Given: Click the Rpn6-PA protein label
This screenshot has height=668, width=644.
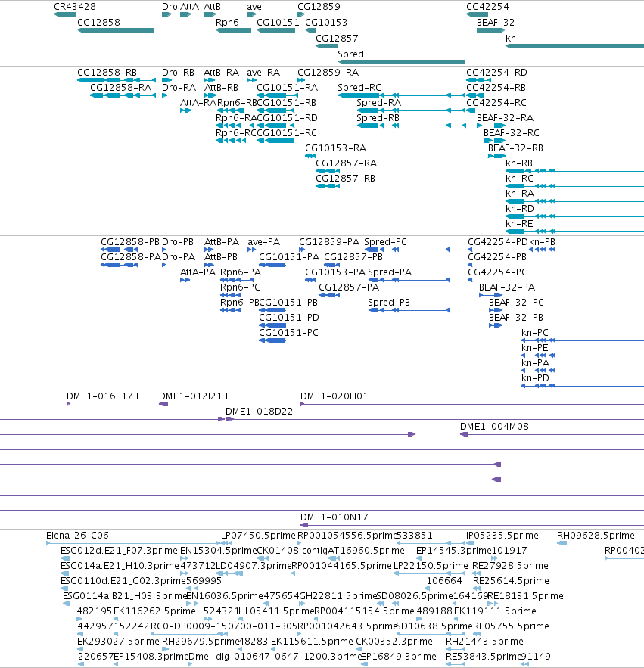Looking at the screenshot, I should point(241,272).
